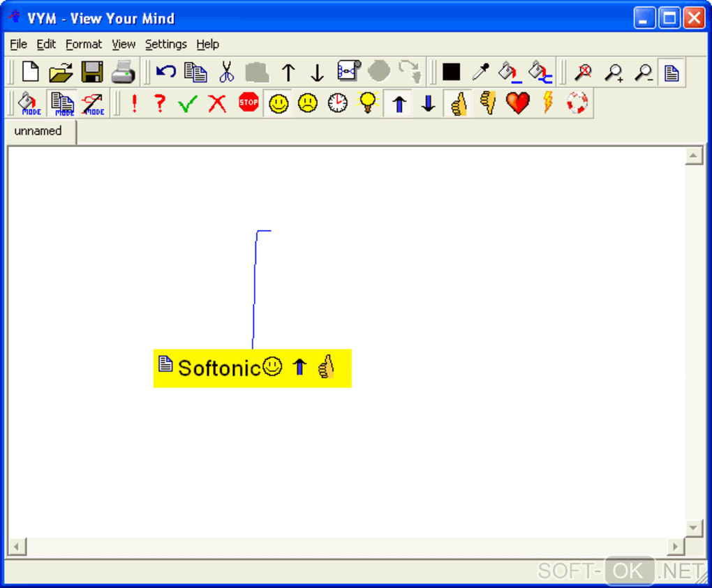Screen dimensions: 712x588
Task: Click the smiley flag on Softonic node
Action: click(272, 367)
